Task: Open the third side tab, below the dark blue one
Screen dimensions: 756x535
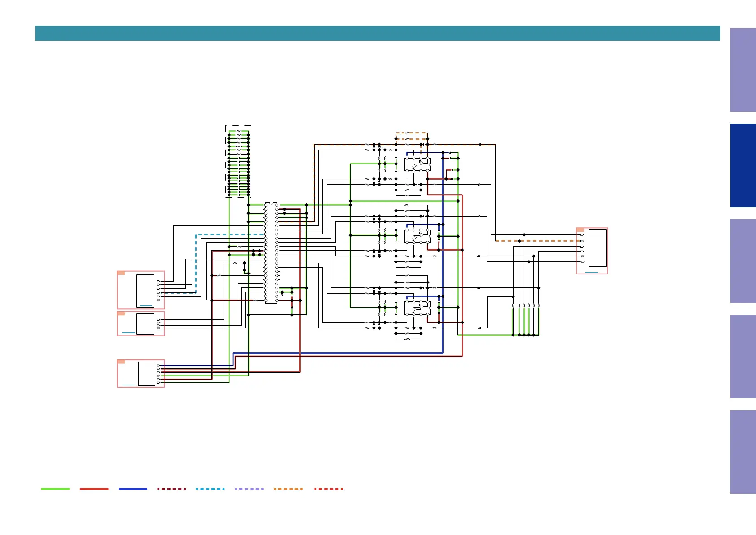Action: tap(743, 261)
